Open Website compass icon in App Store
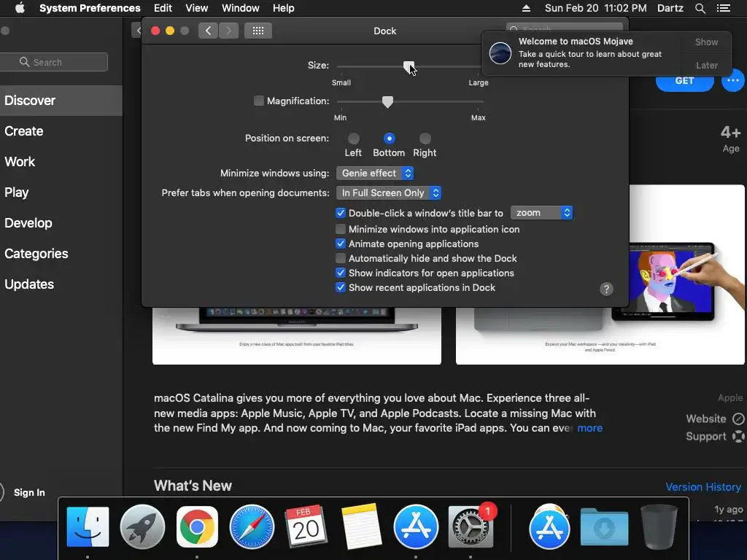This screenshot has height=560, width=747. (x=738, y=419)
